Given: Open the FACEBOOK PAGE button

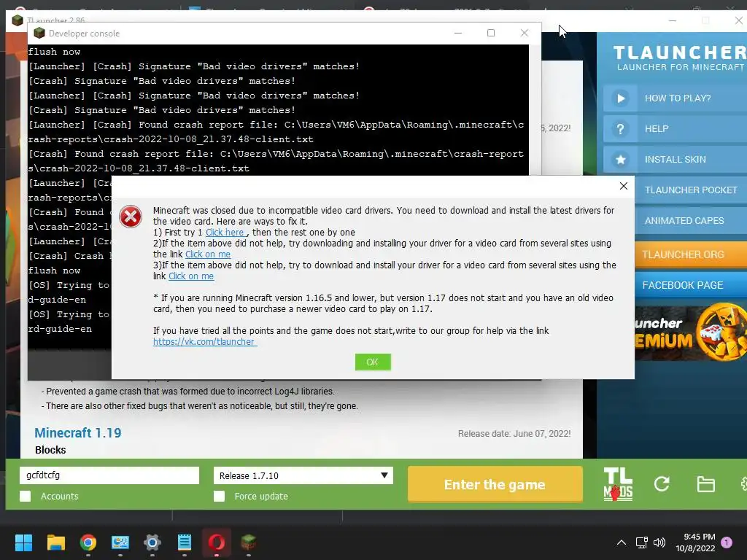Looking at the screenshot, I should pyautogui.click(x=691, y=285).
